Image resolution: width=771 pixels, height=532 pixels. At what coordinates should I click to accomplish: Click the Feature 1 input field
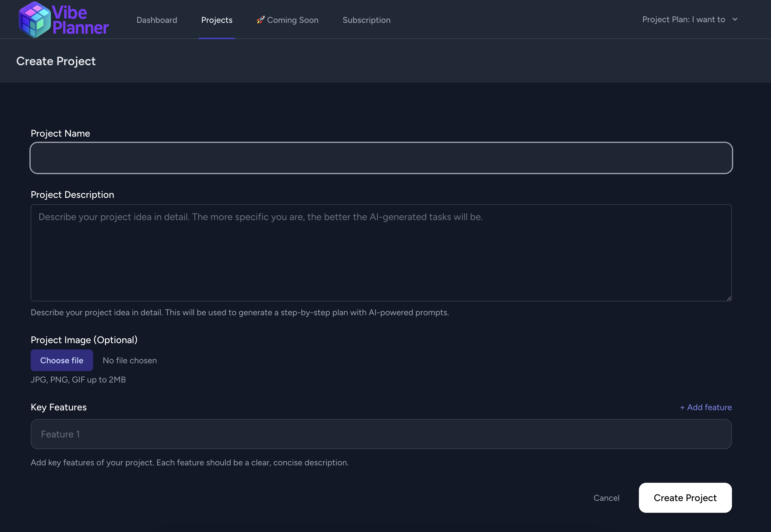(x=381, y=434)
